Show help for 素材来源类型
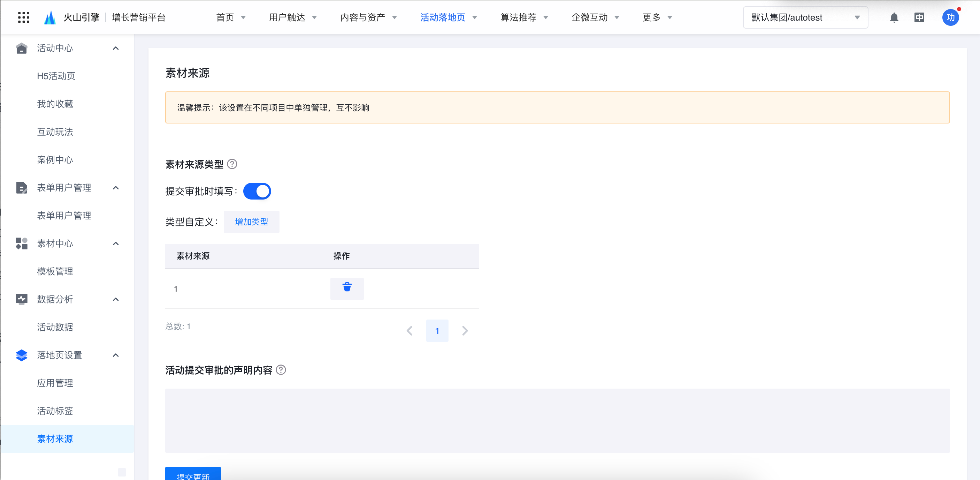980x480 pixels. click(x=232, y=164)
